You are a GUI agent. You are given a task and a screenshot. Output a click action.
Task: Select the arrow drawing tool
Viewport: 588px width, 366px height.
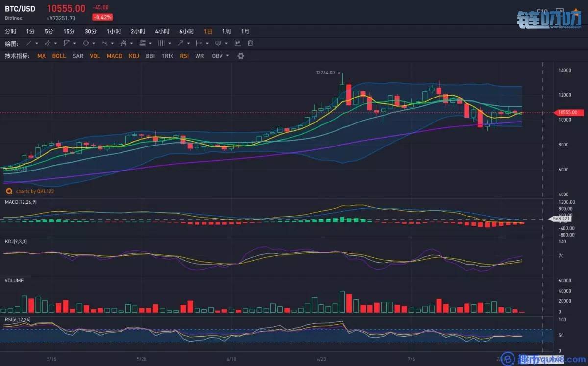click(x=180, y=43)
